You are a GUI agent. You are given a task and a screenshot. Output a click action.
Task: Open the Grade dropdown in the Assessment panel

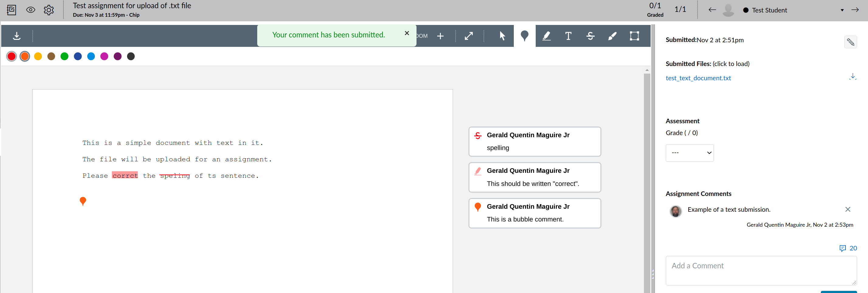[690, 153]
